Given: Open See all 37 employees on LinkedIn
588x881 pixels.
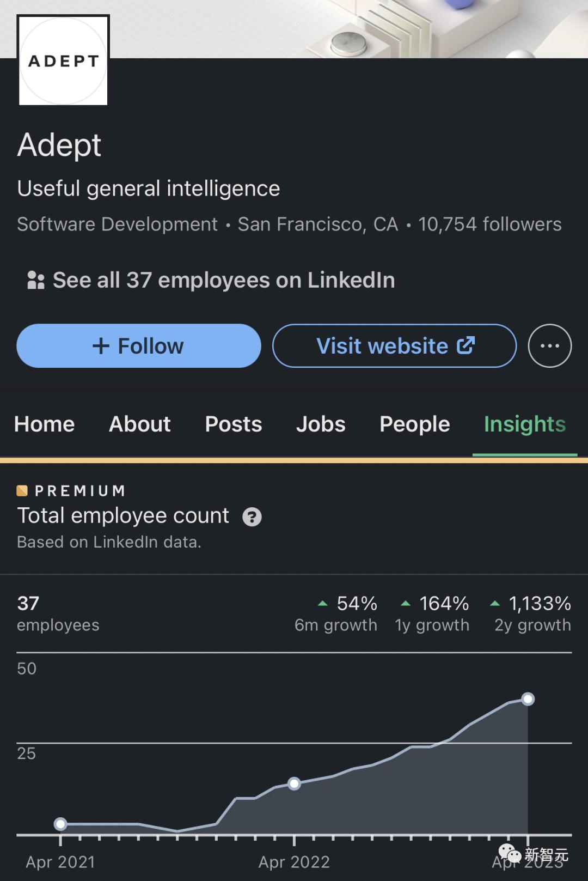Looking at the screenshot, I should [x=223, y=280].
